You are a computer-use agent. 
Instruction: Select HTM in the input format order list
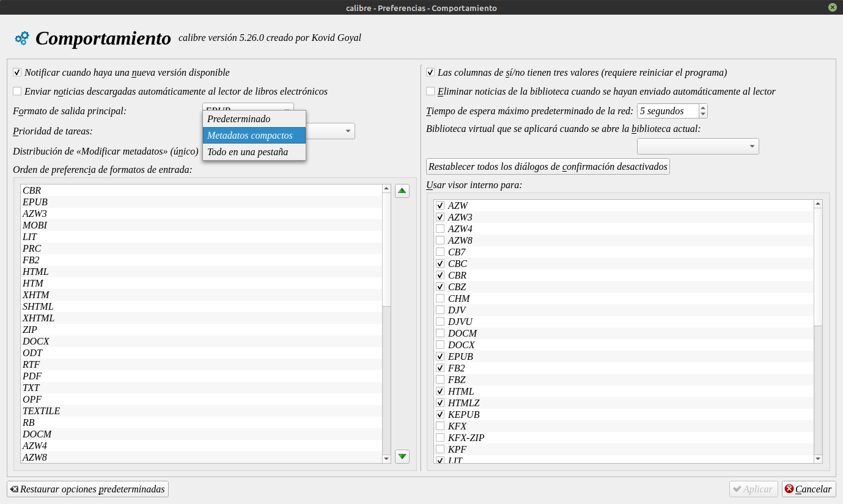[x=201, y=283]
